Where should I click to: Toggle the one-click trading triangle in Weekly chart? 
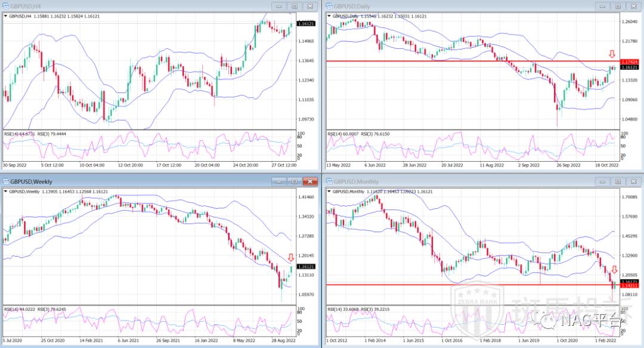click(x=6, y=192)
